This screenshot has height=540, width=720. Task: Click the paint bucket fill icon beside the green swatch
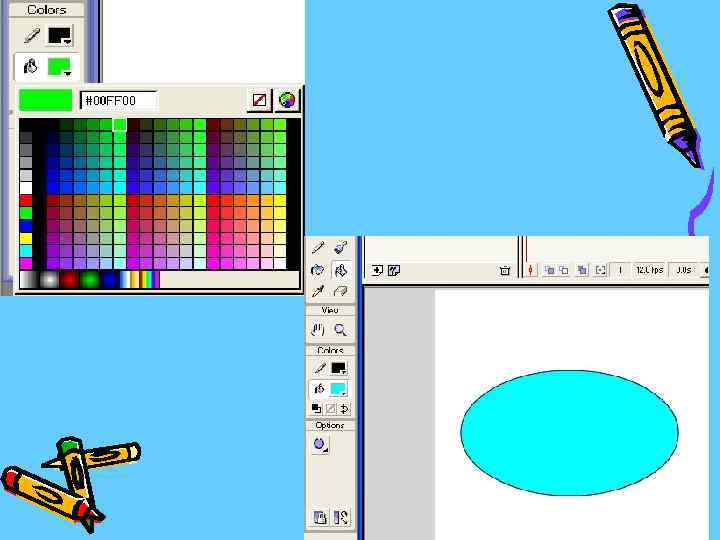pyautogui.click(x=30, y=67)
